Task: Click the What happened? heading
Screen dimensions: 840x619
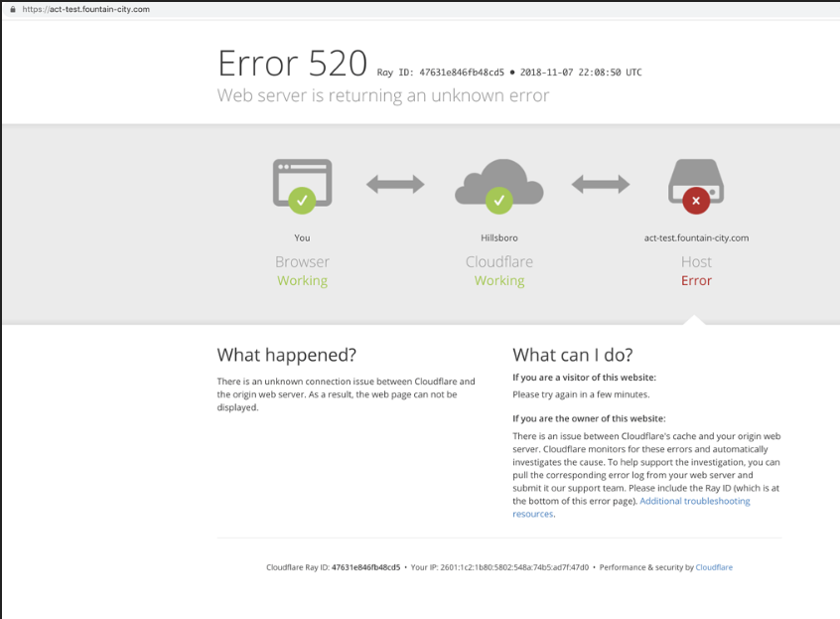Action: (x=286, y=355)
